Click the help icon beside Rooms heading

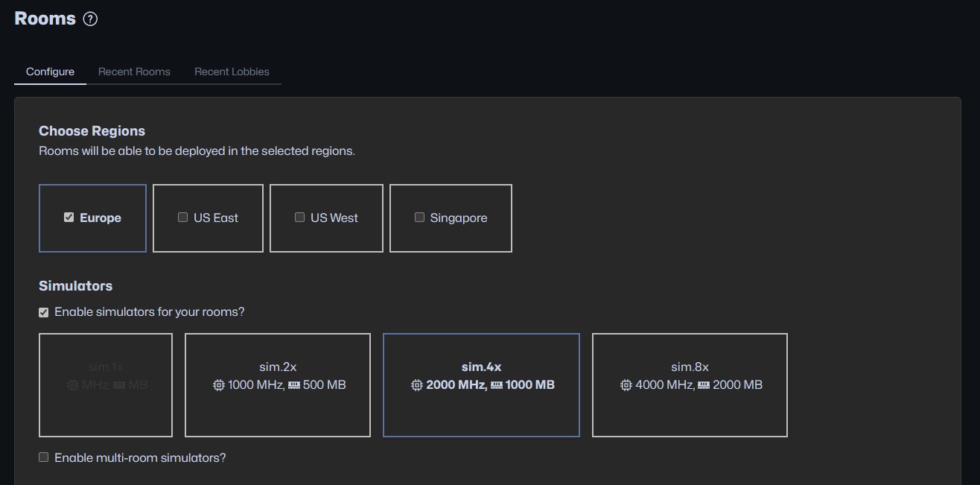pos(90,19)
